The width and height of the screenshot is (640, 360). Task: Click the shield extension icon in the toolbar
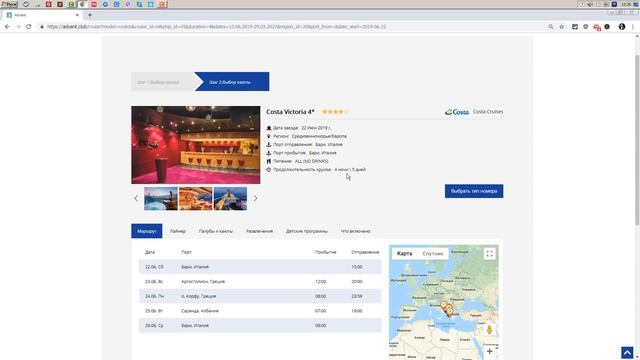(x=586, y=27)
